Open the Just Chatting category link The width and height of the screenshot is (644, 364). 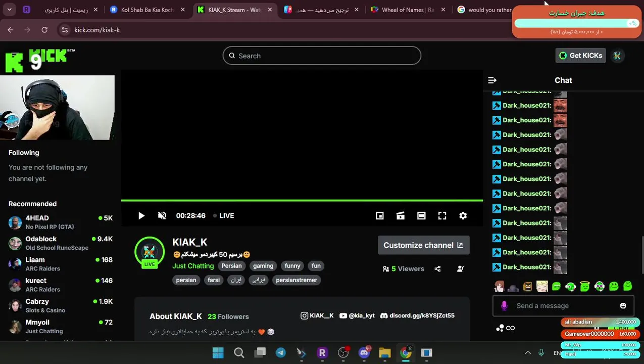(x=193, y=266)
